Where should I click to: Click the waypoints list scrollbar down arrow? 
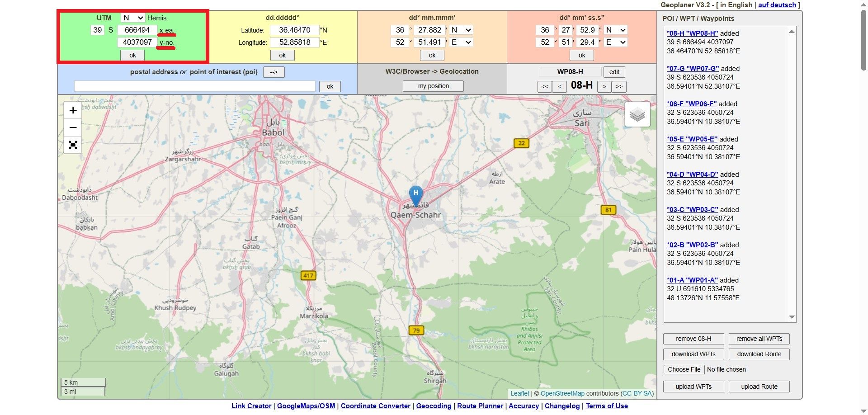point(792,317)
